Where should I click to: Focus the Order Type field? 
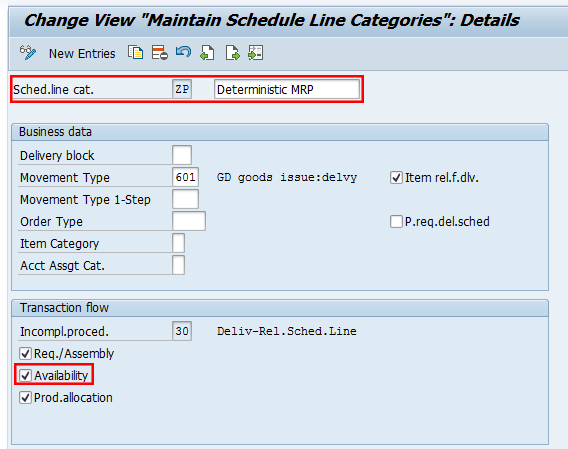[189, 221]
